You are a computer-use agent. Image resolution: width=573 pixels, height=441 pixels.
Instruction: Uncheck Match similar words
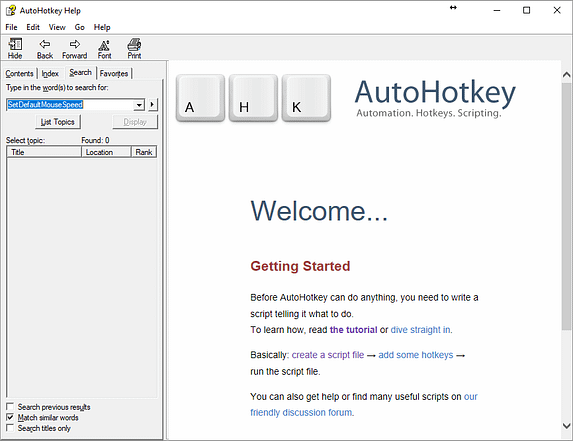coord(10,417)
